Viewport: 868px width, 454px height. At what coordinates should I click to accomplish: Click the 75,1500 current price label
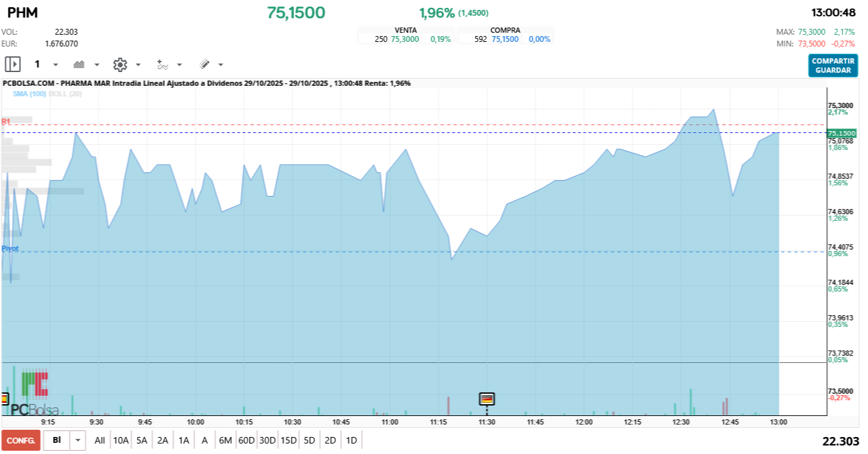[x=842, y=133]
